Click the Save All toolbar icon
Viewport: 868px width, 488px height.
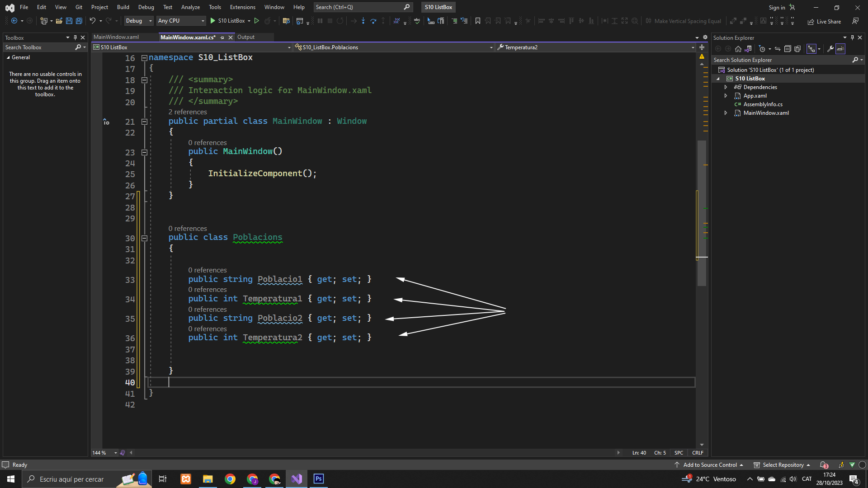click(x=79, y=21)
